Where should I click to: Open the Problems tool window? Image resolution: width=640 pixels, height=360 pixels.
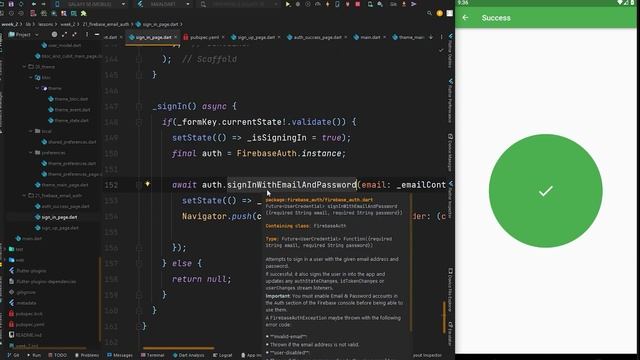point(87,356)
